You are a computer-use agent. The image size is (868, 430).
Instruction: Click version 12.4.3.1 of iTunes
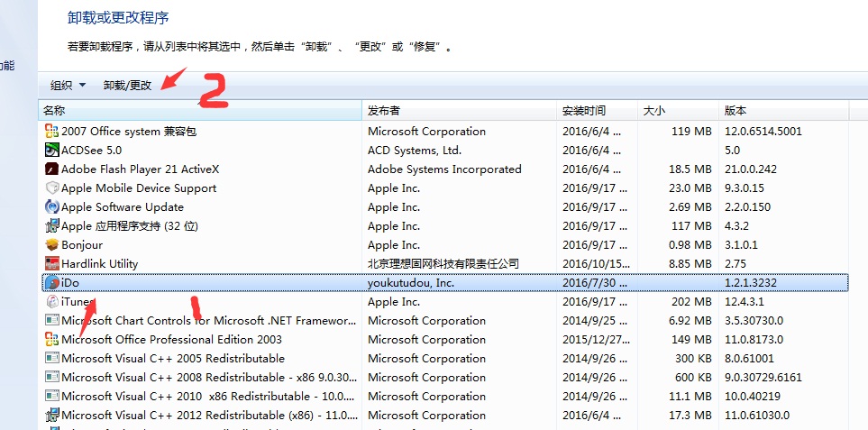tap(745, 302)
